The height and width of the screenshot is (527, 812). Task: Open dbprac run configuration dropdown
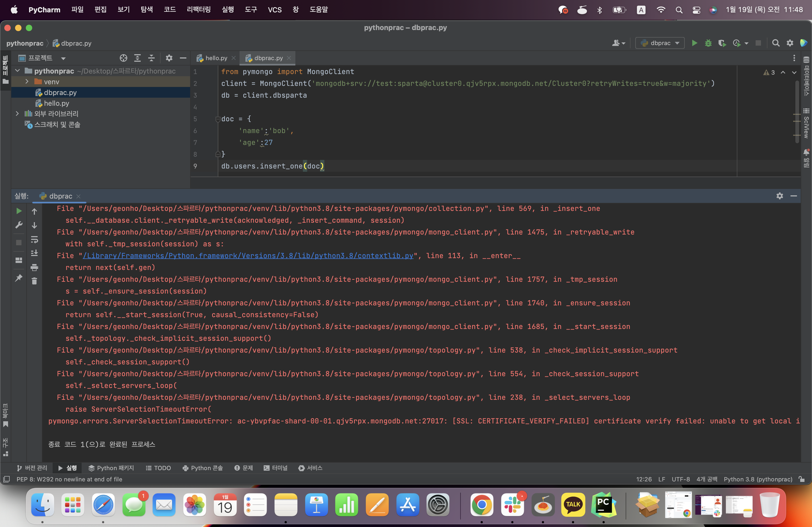[660, 43]
